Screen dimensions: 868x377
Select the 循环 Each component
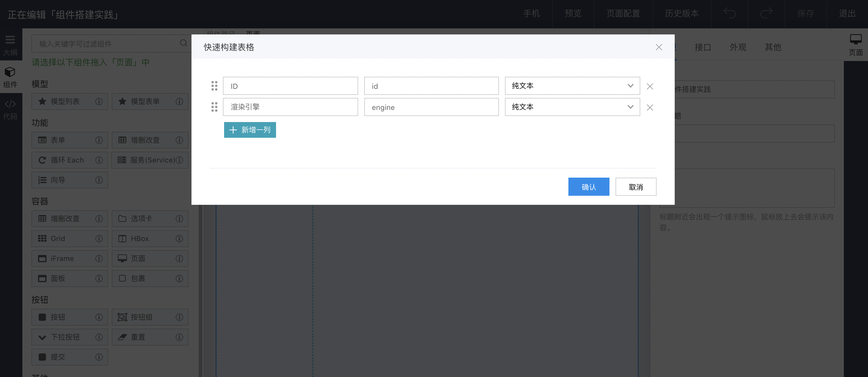[70, 160]
